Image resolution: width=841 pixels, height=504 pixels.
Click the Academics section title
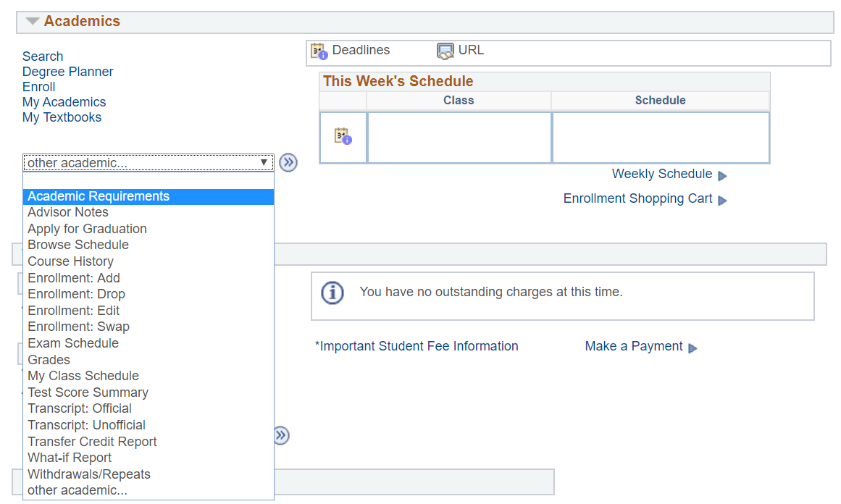click(x=82, y=22)
